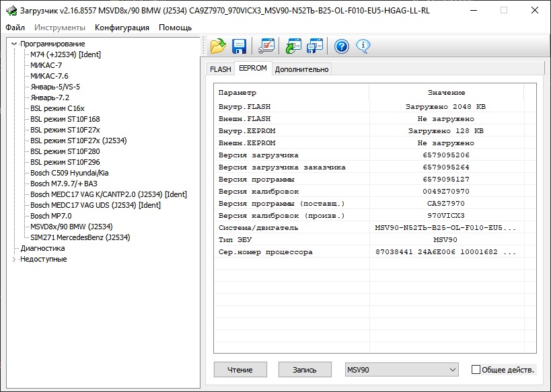
Task: Switch to the Дополнительно tab
Action: point(301,69)
